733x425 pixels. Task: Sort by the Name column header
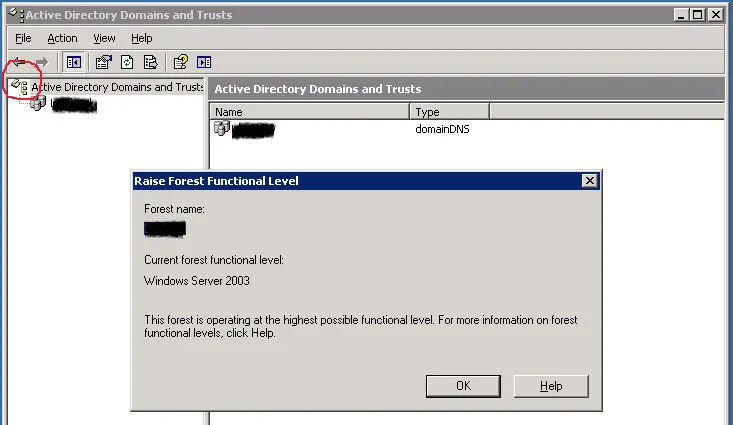[309, 112]
